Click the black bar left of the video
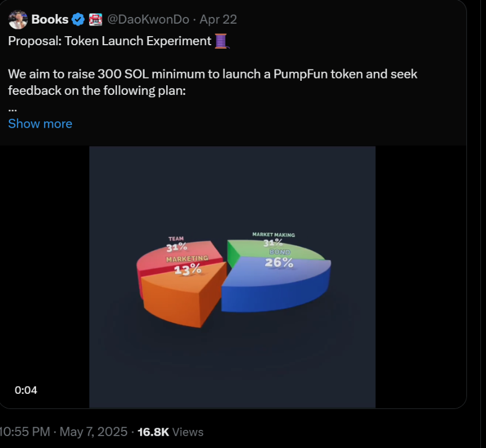 tap(45, 277)
